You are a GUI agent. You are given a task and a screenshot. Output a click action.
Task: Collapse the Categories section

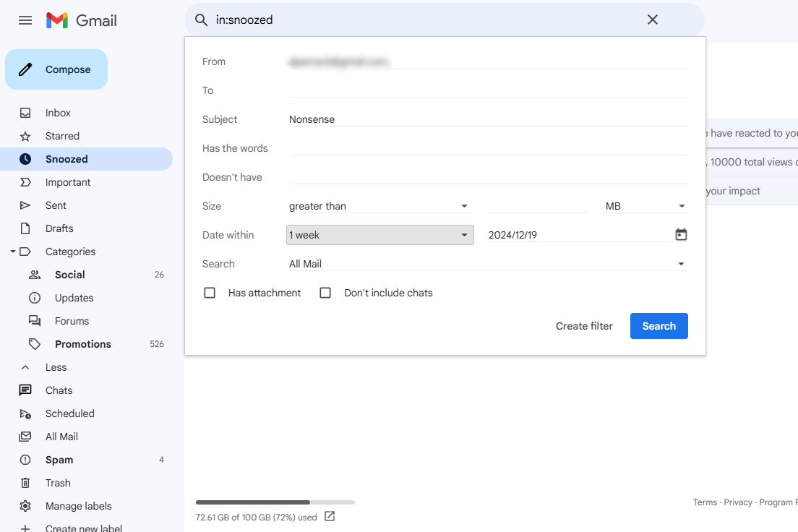(x=13, y=251)
